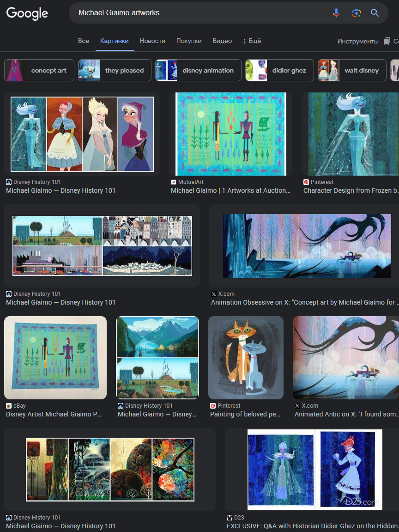Screen dimensions: 399x532
Task: Open Инструменты search tools
Action: click(x=358, y=42)
